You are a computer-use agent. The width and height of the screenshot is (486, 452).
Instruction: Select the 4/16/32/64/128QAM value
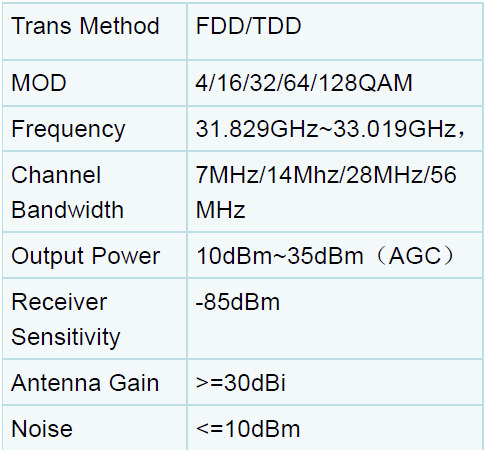point(304,83)
